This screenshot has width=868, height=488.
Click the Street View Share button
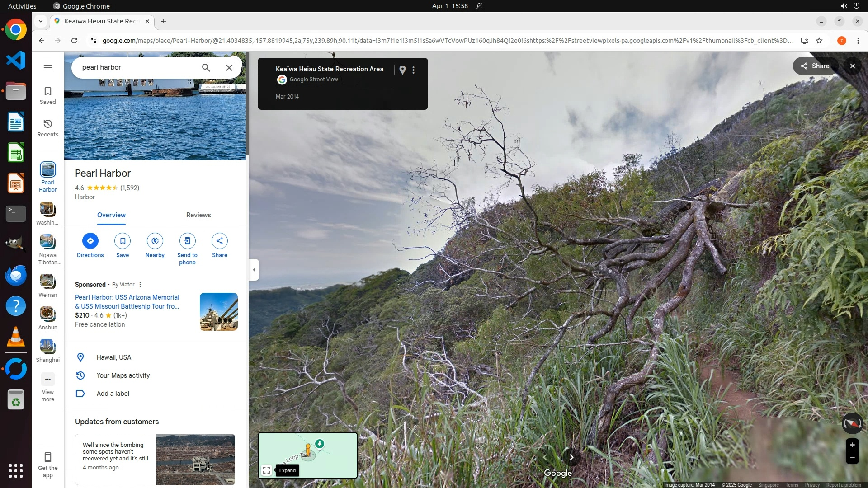coord(815,66)
